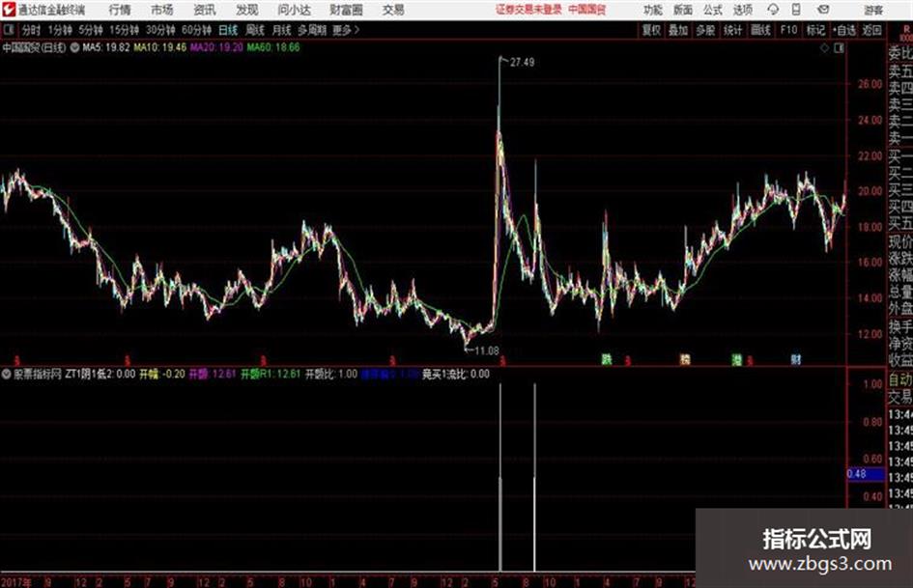Click the 标记 mark button
This screenshot has width=913, height=588.
coord(815,30)
